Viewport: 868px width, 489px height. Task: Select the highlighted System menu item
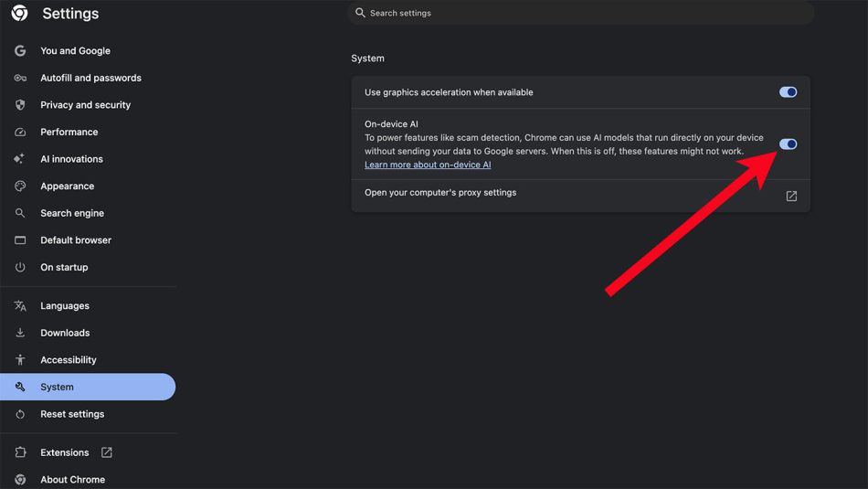(x=88, y=387)
